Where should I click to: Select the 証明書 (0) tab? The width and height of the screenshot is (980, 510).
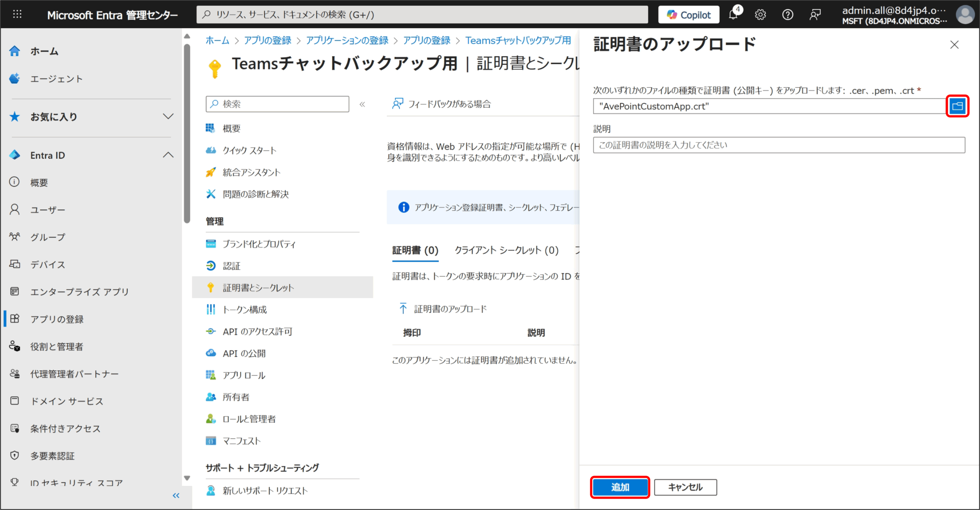point(415,250)
